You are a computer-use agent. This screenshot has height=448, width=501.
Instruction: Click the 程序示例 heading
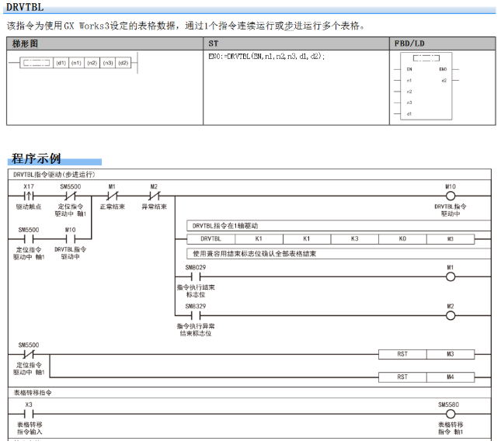point(36,158)
